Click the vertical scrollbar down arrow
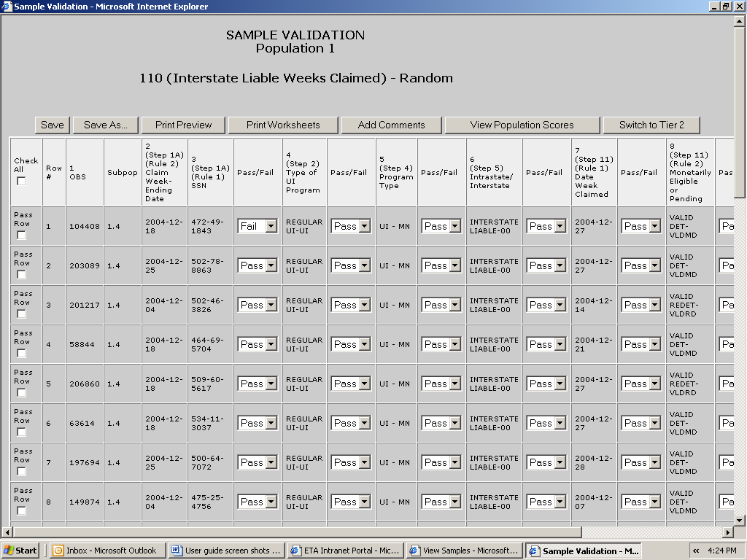Screen dimensions: 747x560 tap(740, 519)
